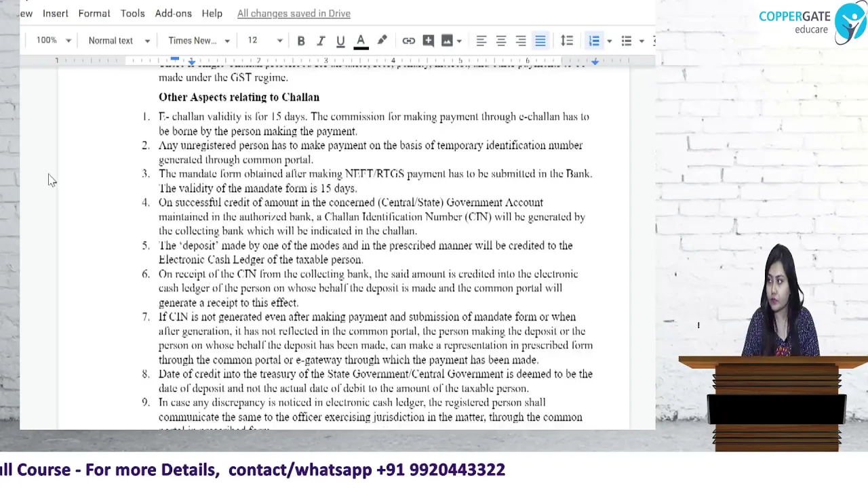The height and width of the screenshot is (488, 868).
Task: Expand numbered list style dropdown arrow
Action: coord(609,41)
